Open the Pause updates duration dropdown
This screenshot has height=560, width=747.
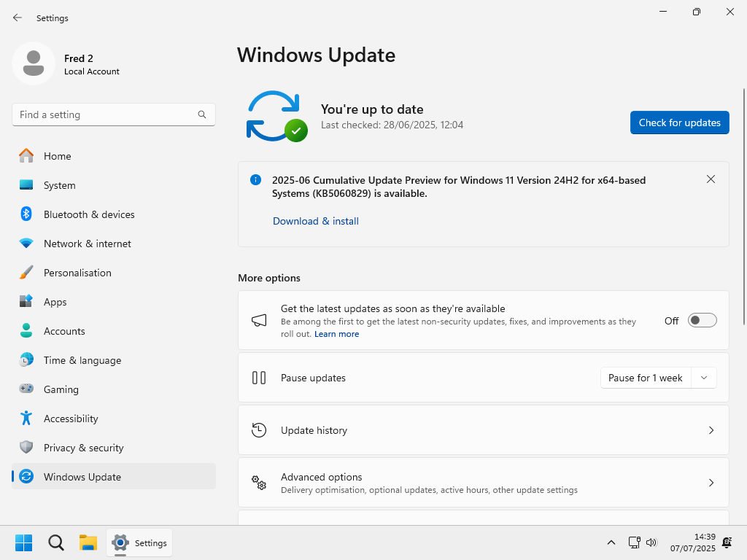(703, 378)
